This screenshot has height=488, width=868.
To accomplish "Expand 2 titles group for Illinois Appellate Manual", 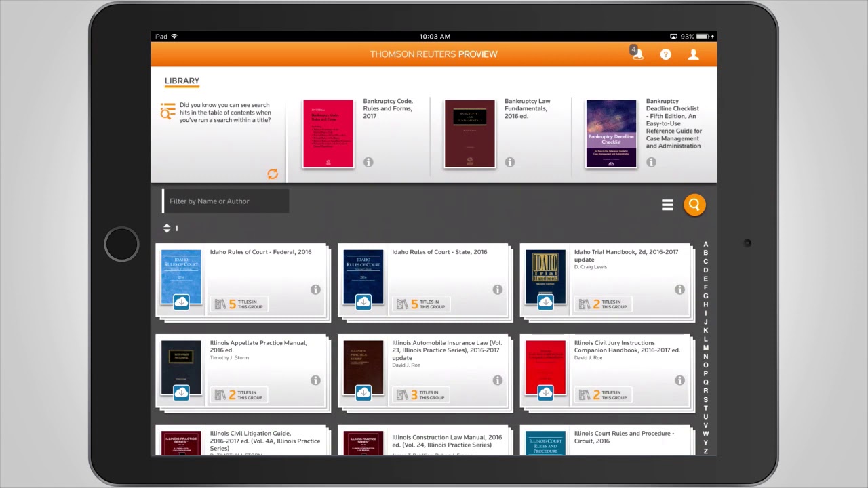I will click(x=239, y=395).
